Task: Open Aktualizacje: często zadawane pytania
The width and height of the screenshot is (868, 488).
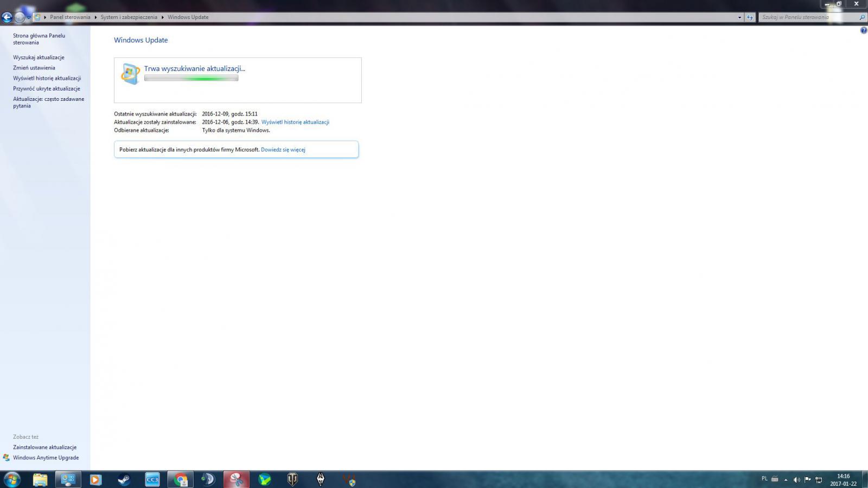Action: point(49,102)
